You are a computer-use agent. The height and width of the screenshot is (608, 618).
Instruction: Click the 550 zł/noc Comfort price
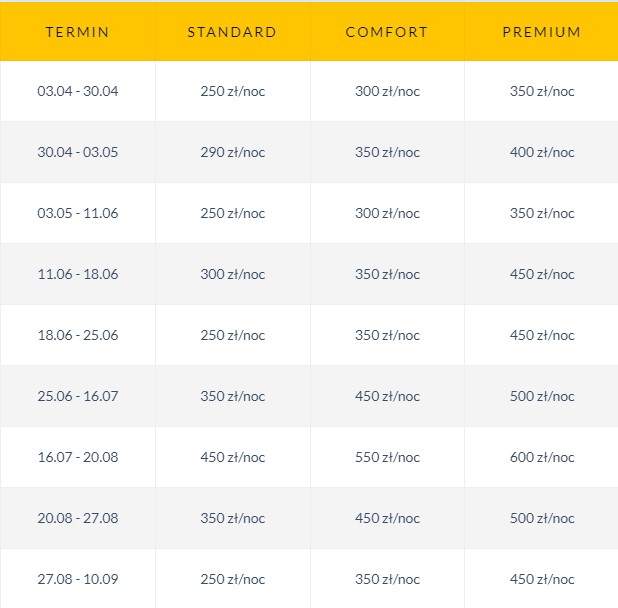click(x=387, y=457)
